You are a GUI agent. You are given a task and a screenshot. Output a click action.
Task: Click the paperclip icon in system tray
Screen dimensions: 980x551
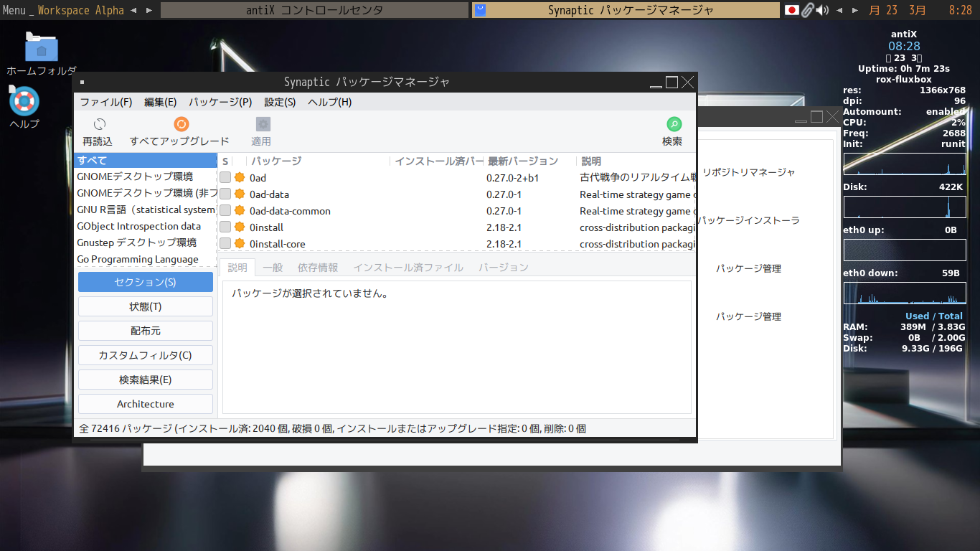click(x=806, y=10)
